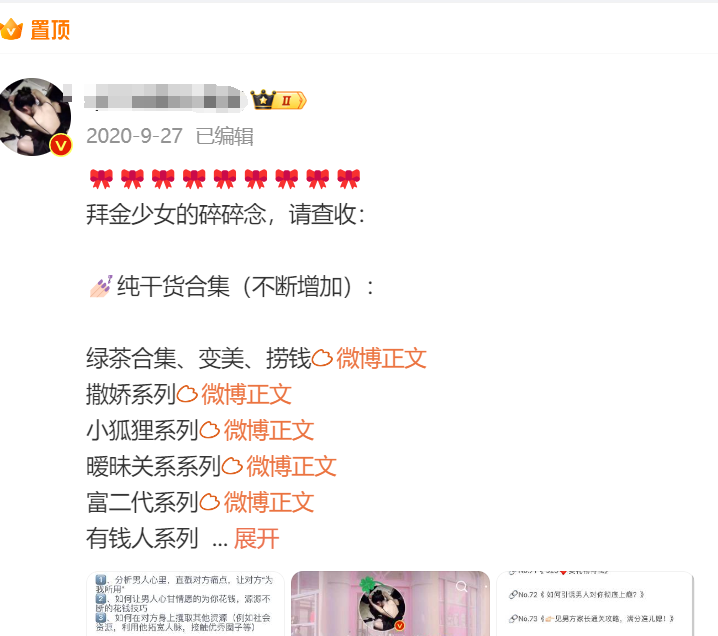Click the blurred username

[163, 98]
